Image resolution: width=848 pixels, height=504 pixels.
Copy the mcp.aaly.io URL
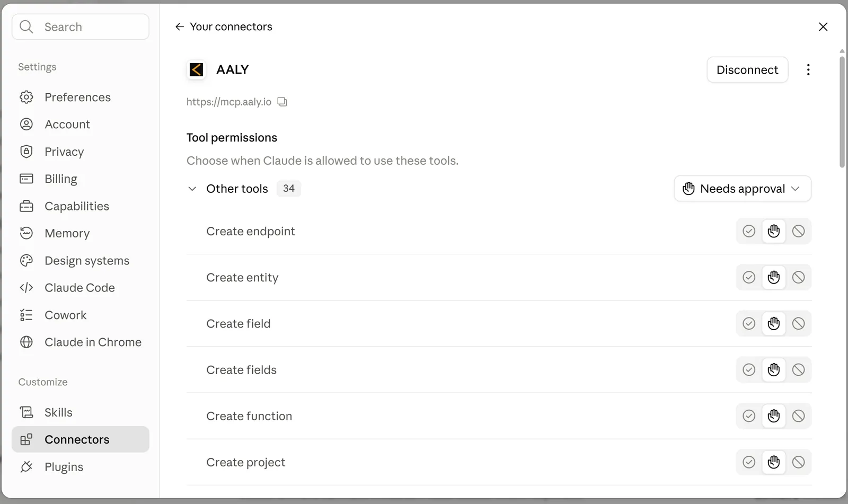tap(282, 102)
